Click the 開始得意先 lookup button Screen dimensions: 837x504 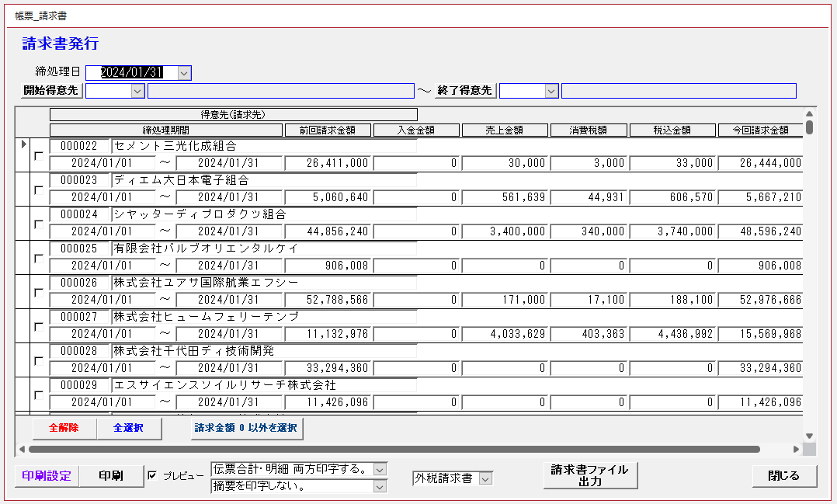tap(50, 90)
